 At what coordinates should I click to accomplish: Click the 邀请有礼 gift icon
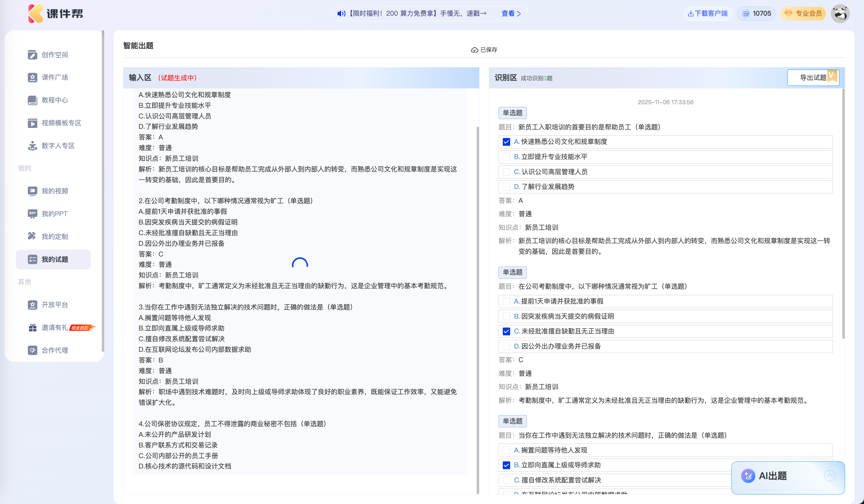32,328
